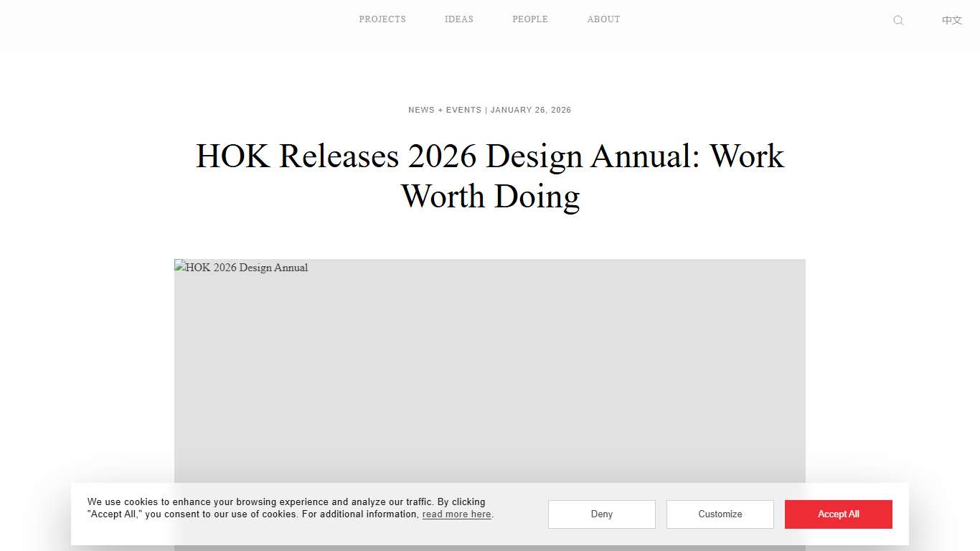Deny the cookie consent request
This screenshot has width=980, height=551.
(601, 514)
